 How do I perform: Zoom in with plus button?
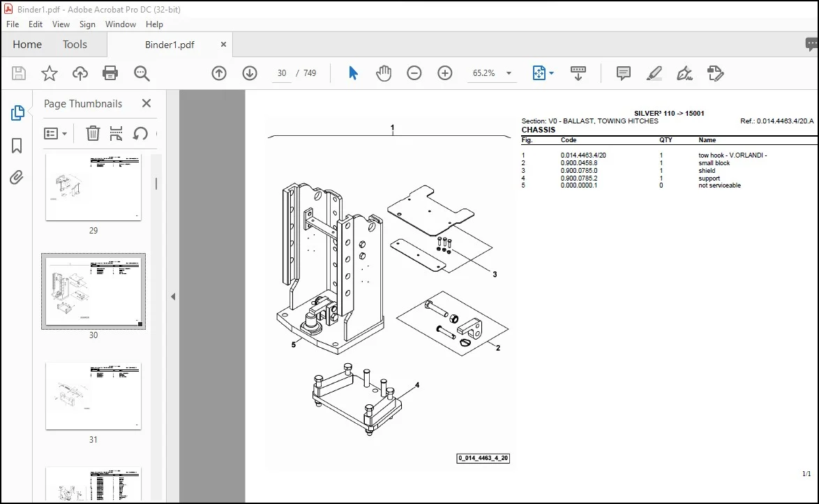(445, 73)
